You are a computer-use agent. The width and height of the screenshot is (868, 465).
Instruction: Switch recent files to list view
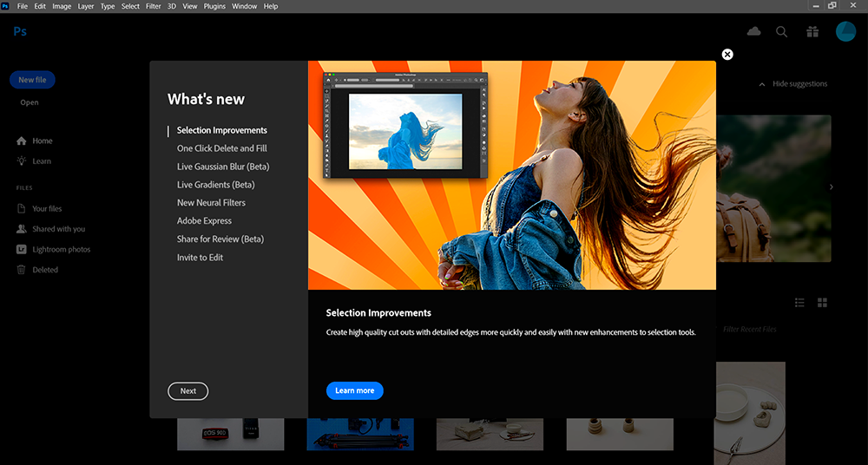tap(799, 302)
